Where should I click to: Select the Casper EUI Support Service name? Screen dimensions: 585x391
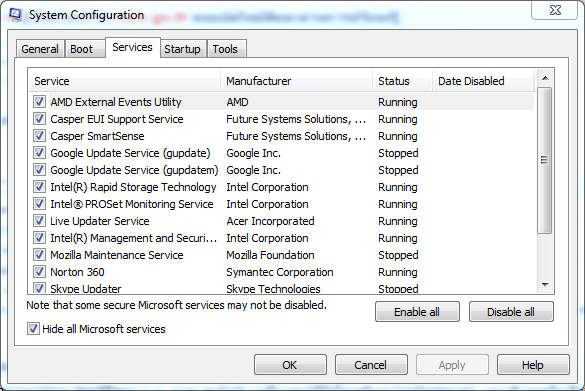[117, 119]
